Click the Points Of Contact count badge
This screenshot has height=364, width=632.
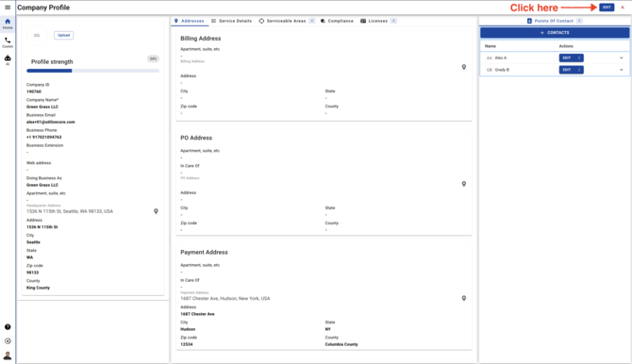coord(579,21)
